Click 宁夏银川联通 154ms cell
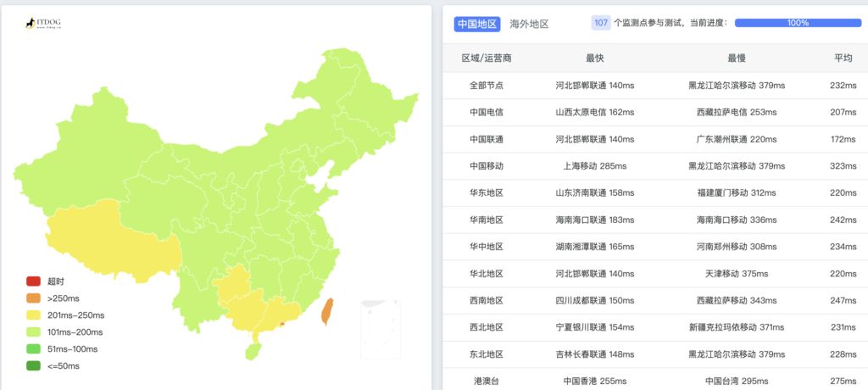The image size is (868, 390). [595, 327]
